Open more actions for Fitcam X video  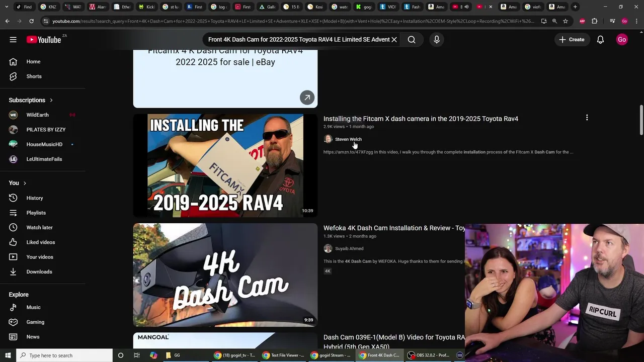pyautogui.click(x=587, y=118)
